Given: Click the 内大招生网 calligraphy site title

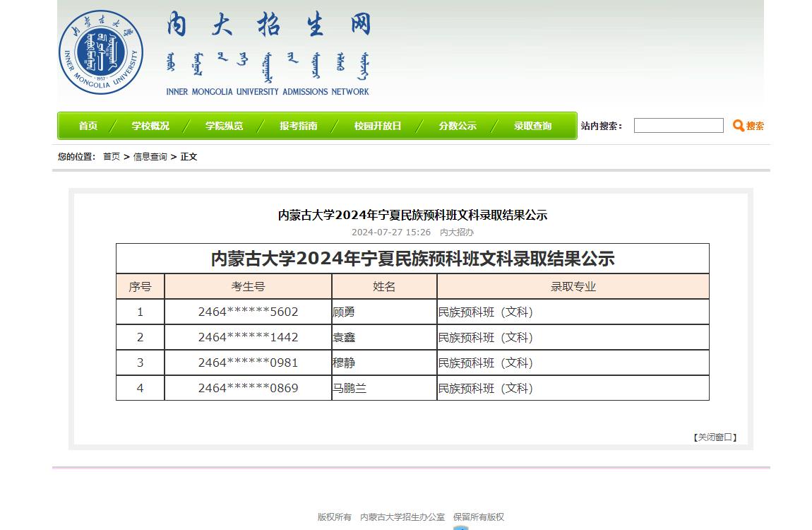Looking at the screenshot, I should (x=268, y=25).
